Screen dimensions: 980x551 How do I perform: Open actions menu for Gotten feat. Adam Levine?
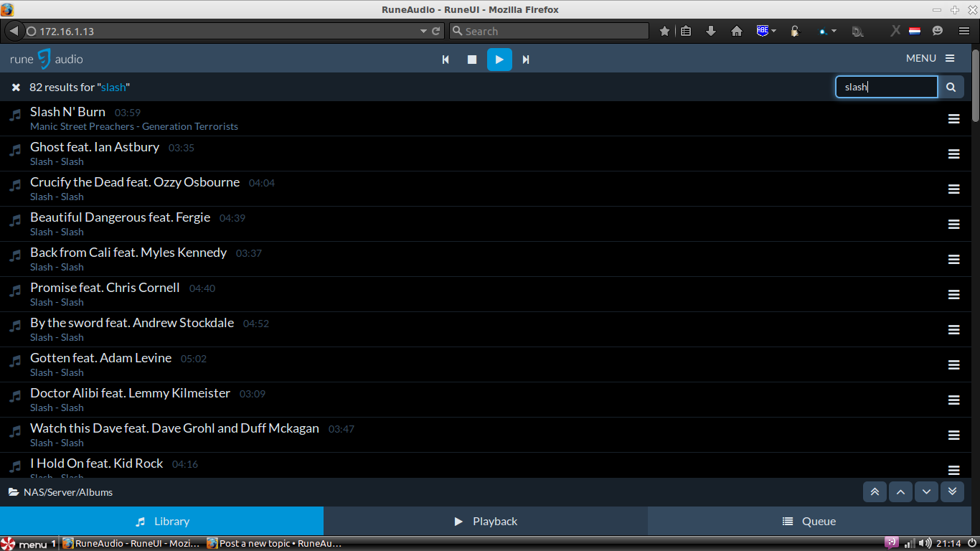(954, 365)
